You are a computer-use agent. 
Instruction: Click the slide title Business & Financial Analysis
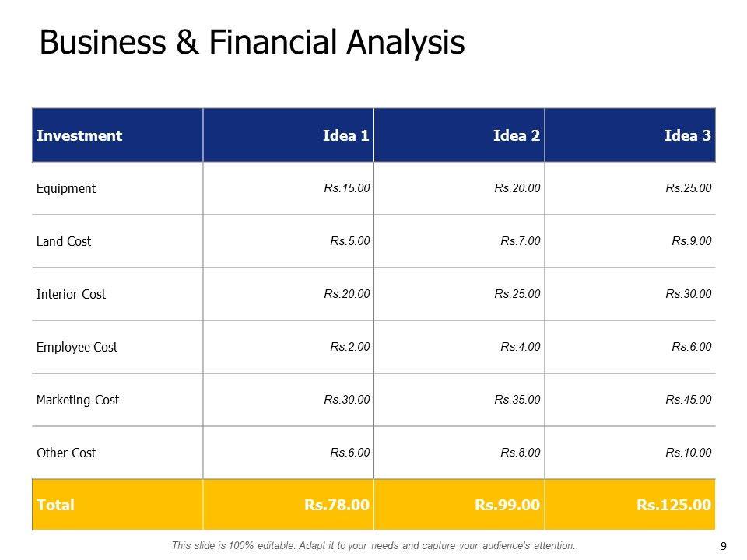[x=251, y=43]
